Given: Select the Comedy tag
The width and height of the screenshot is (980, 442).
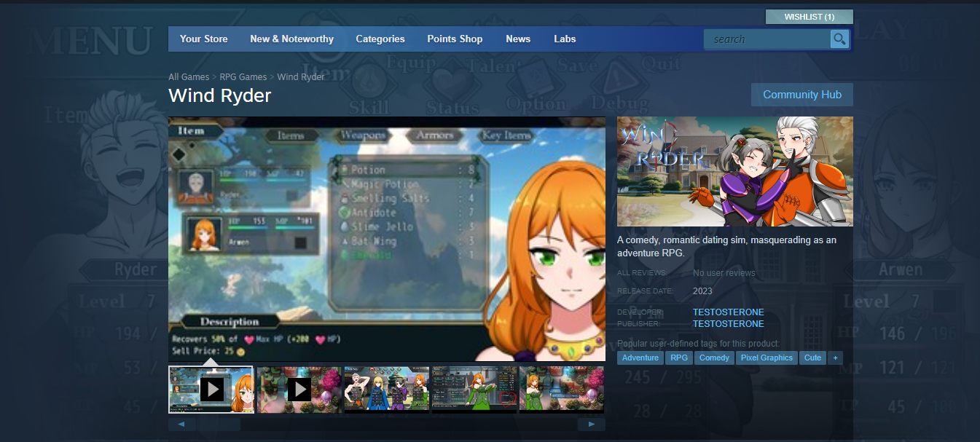Looking at the screenshot, I should 714,358.
